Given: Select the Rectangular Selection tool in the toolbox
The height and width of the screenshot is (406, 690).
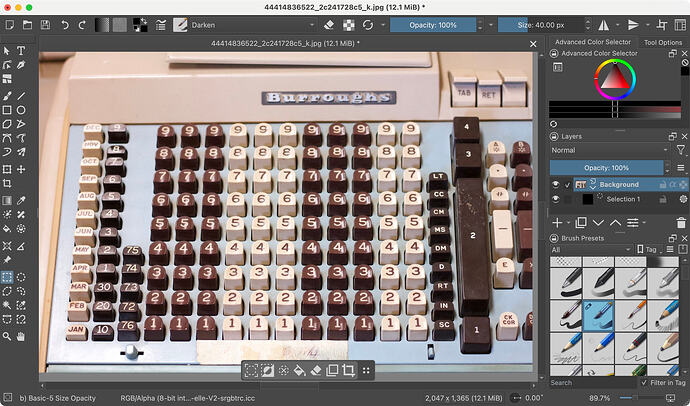Looking at the screenshot, I should [7, 277].
